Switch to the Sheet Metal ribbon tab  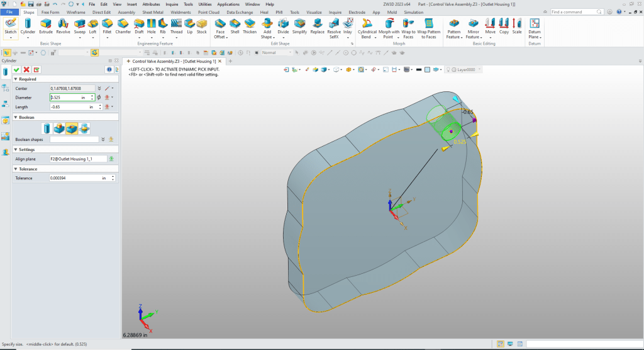pos(152,12)
